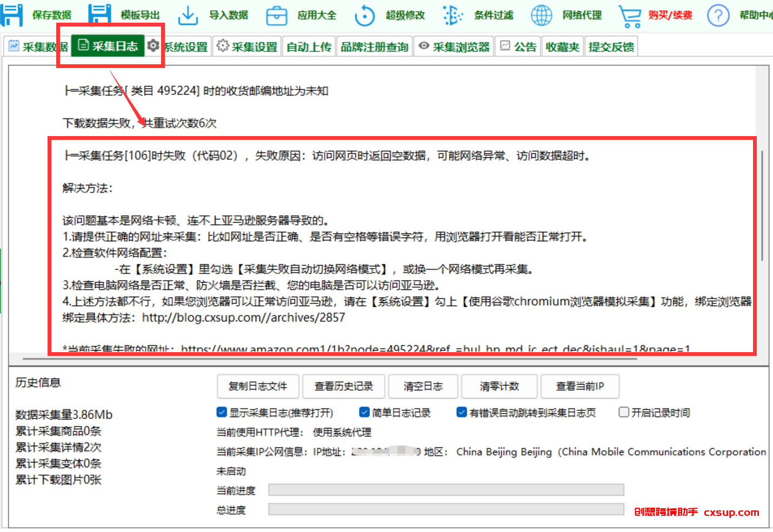Open the 自动上传 tab
The height and width of the screenshot is (532, 773).
[309, 47]
